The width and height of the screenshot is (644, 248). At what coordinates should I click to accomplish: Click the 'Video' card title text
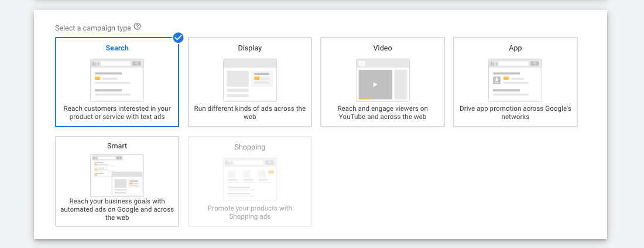click(x=382, y=47)
